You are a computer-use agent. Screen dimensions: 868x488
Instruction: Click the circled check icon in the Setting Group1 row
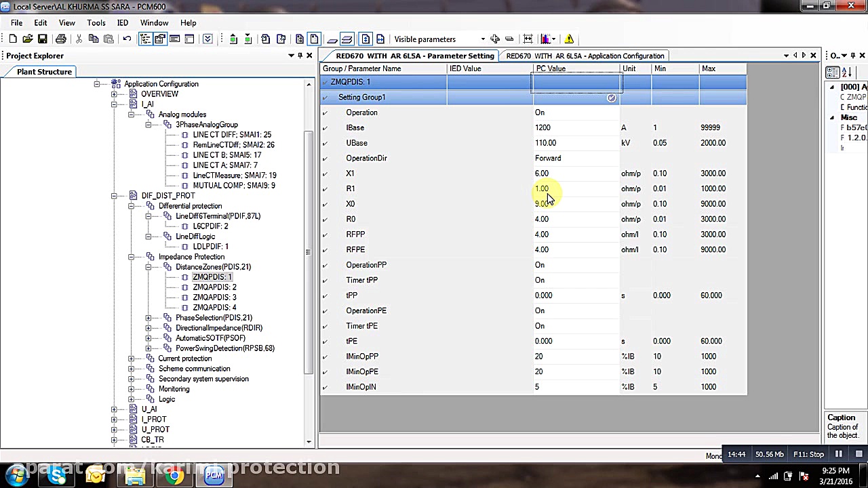coord(611,98)
